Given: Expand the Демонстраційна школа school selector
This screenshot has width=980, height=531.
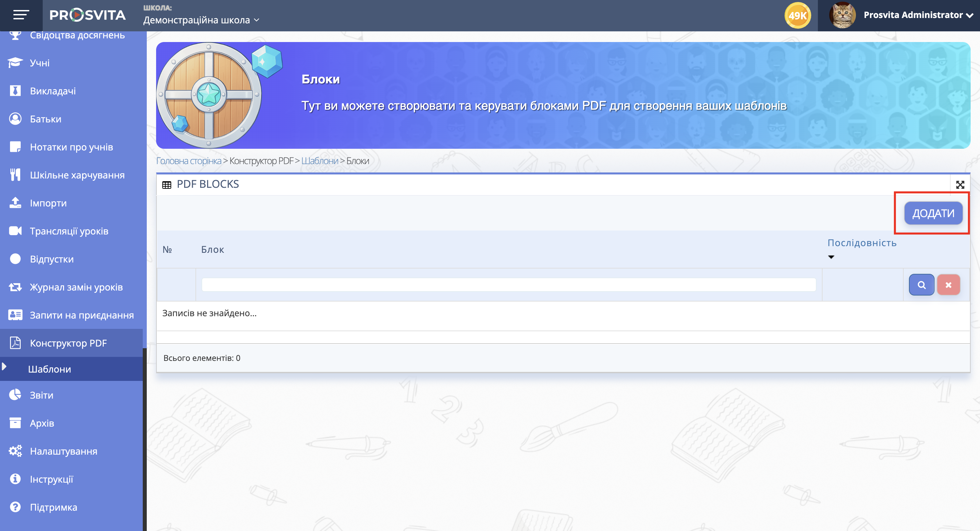Looking at the screenshot, I should click(201, 20).
